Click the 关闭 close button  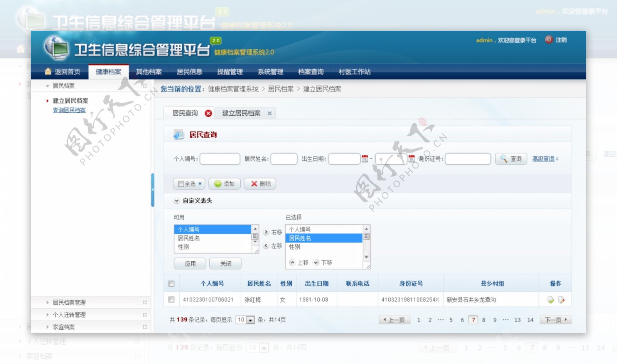226,264
